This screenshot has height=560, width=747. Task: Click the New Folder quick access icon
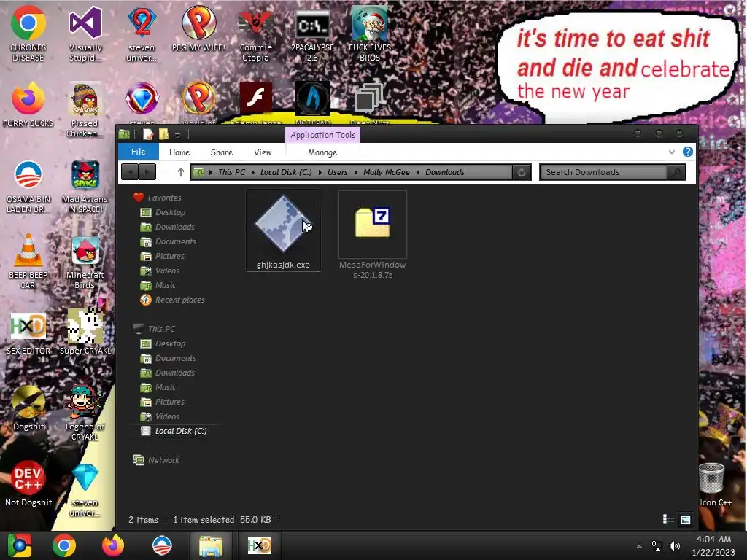coord(163,134)
